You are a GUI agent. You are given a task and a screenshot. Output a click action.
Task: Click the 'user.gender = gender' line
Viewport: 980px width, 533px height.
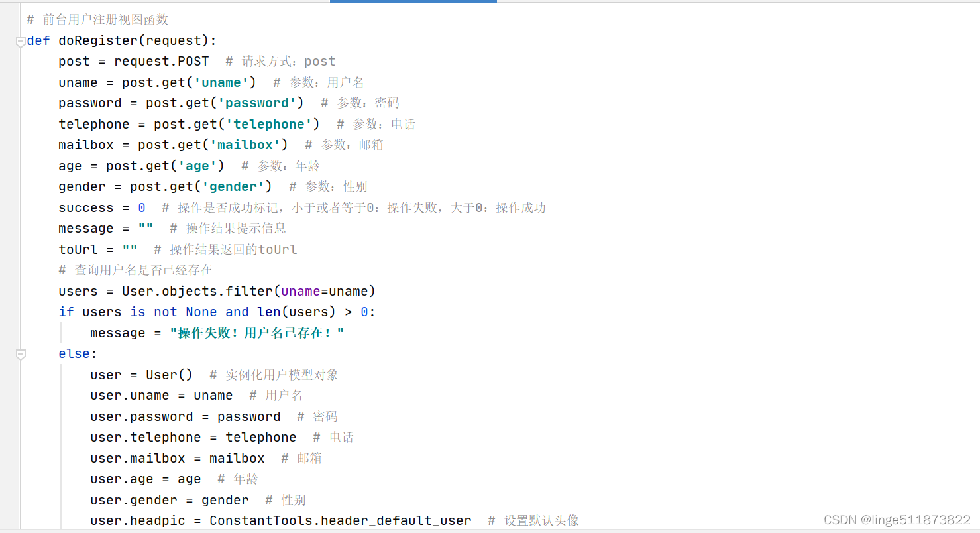click(170, 500)
